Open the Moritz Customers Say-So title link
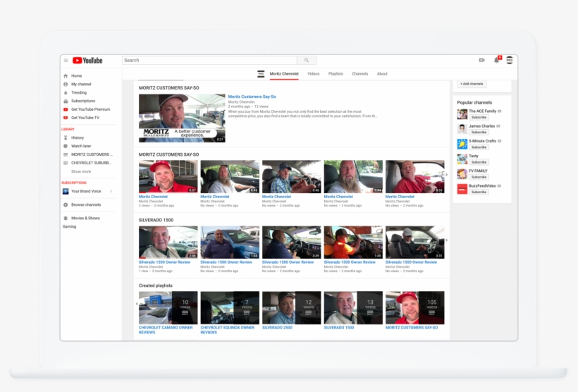 [x=252, y=97]
